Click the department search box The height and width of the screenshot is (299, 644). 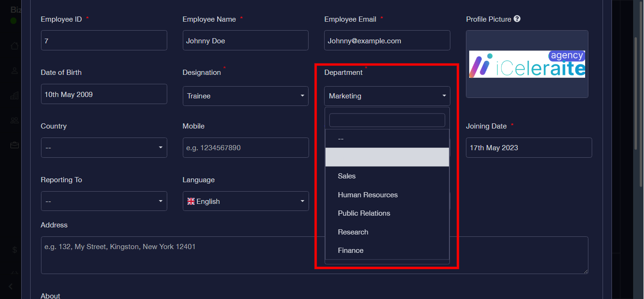[x=387, y=121]
